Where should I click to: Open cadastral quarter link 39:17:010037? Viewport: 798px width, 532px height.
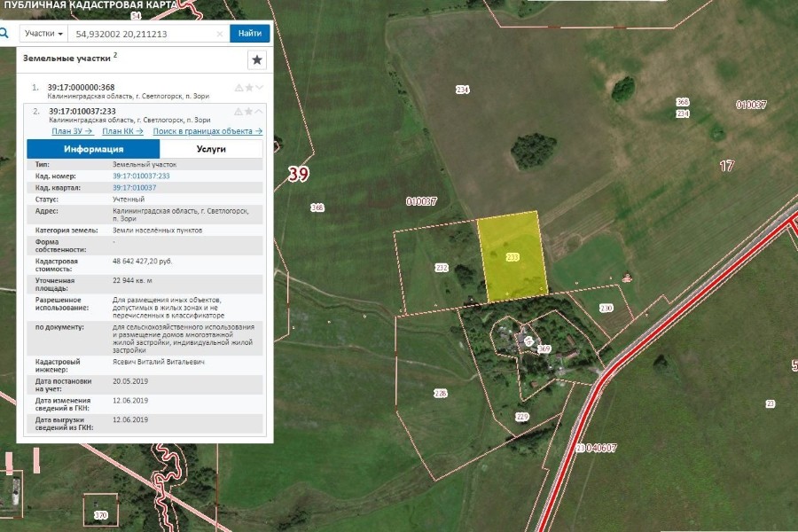(134, 188)
